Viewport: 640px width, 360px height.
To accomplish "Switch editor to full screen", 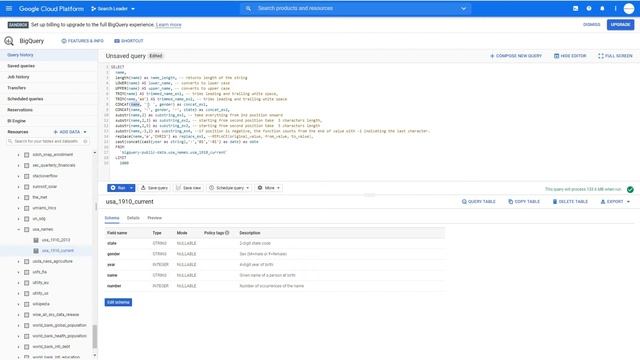I will coord(615,56).
